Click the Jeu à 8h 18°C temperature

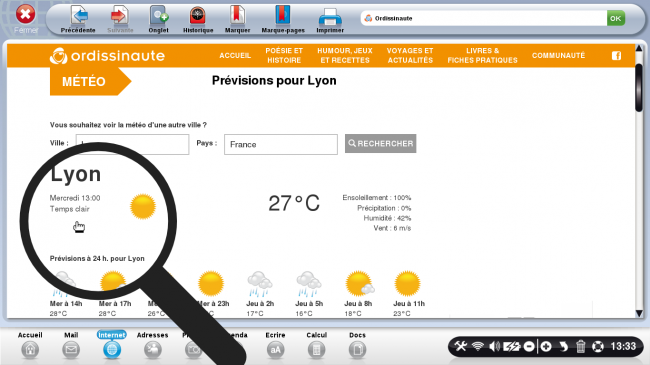(x=353, y=314)
